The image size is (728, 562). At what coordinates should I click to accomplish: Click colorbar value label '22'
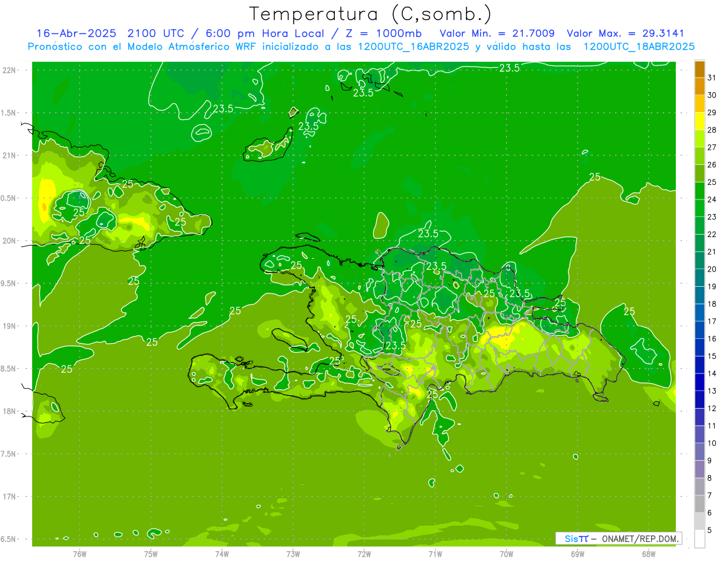[x=712, y=234]
